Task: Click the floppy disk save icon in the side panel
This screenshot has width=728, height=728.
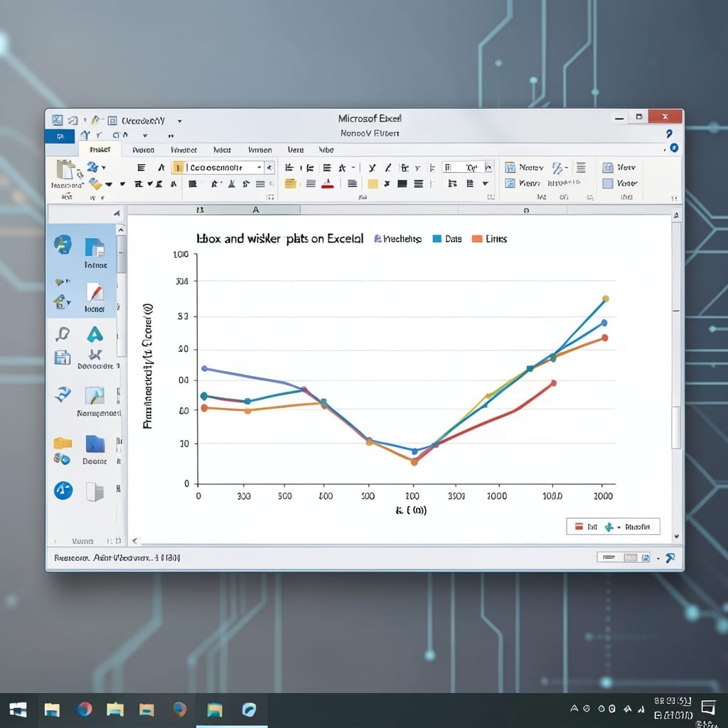Action: (63, 358)
